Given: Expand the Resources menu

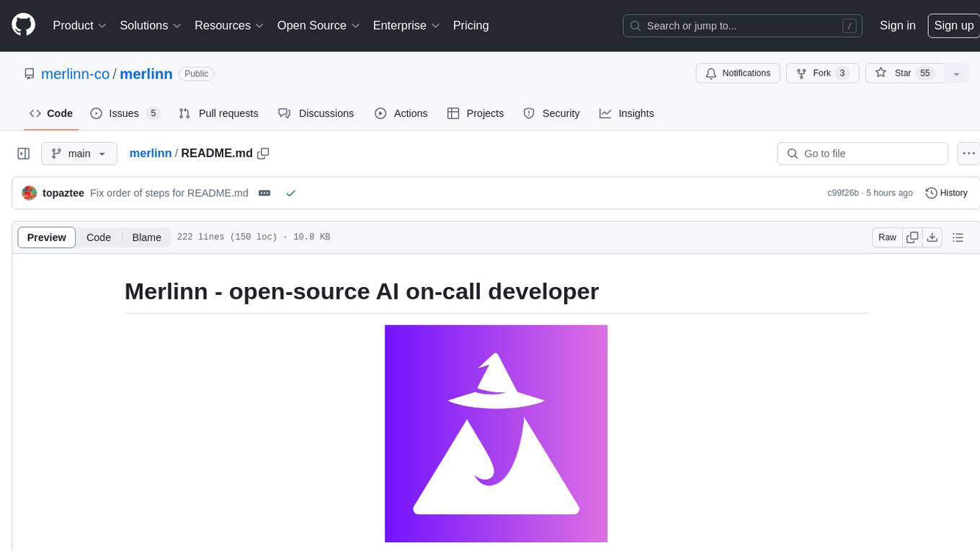Looking at the screenshot, I should pos(229,25).
